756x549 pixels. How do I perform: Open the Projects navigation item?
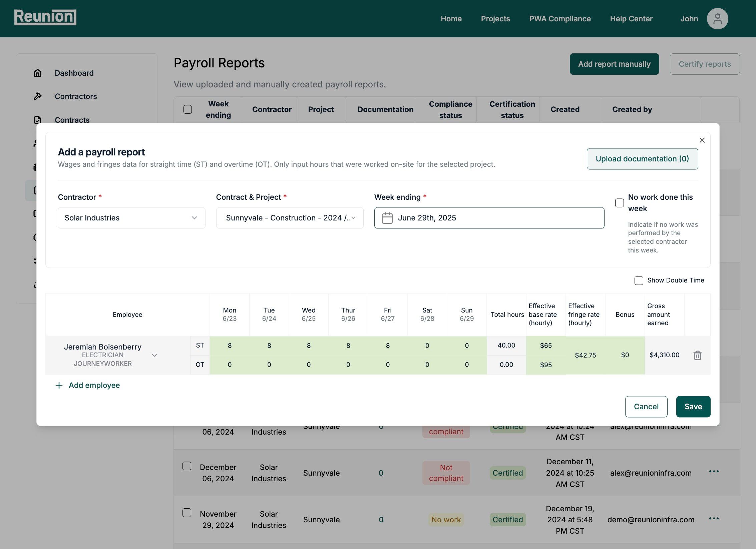point(495,19)
